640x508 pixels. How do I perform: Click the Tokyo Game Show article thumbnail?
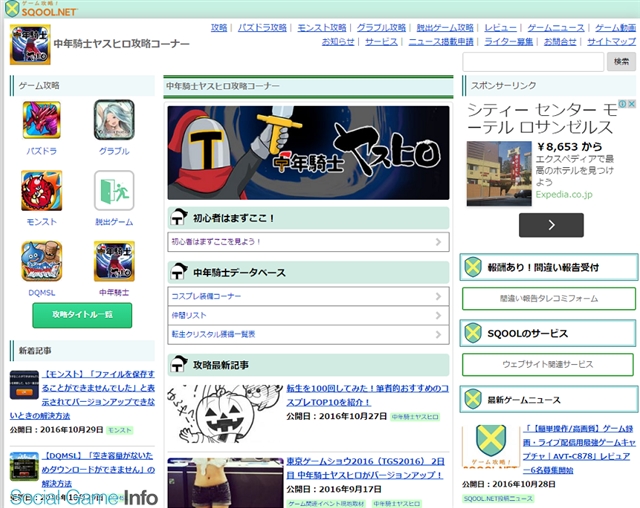[225, 483]
